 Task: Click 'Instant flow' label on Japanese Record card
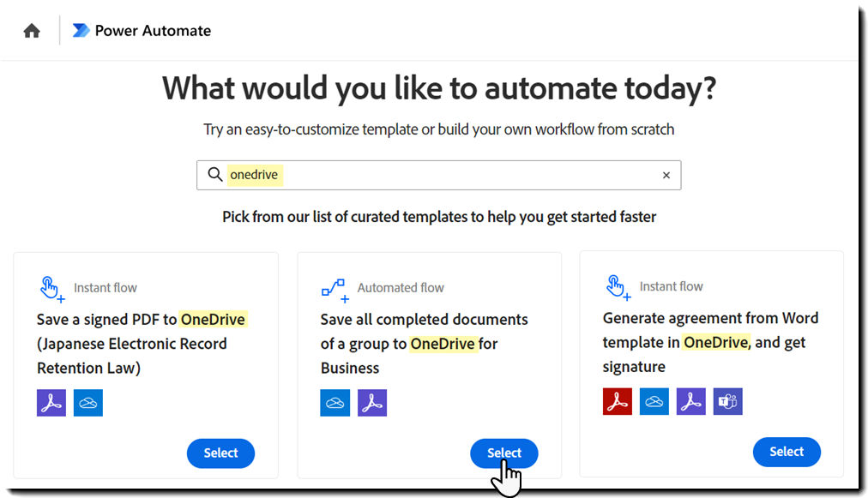pos(105,288)
